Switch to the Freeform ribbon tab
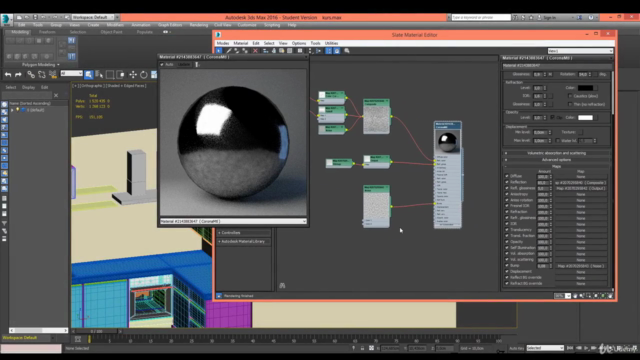This screenshot has width=640, height=360. pos(47,32)
